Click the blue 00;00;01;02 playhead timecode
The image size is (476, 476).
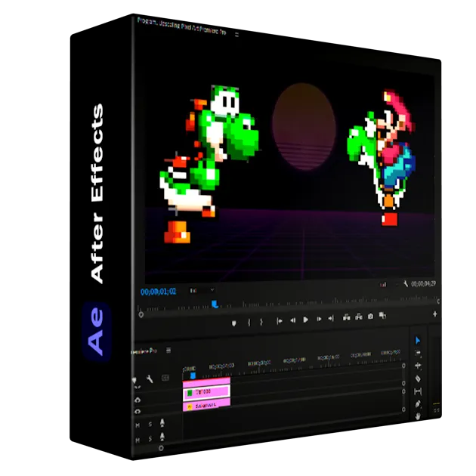tap(158, 292)
